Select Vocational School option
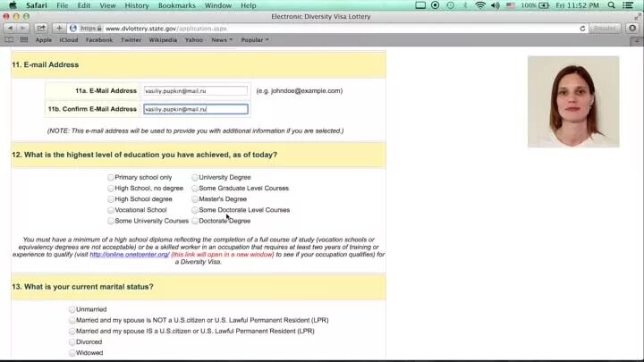The width and height of the screenshot is (644, 362). click(111, 210)
